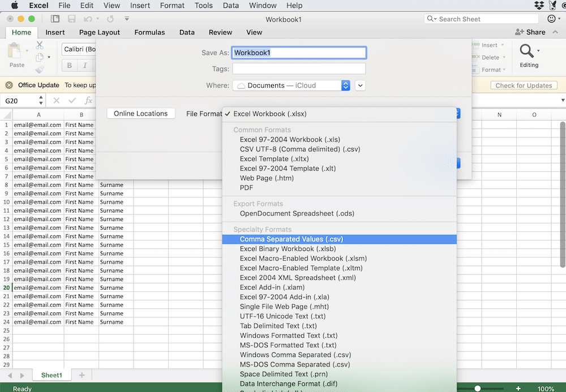
Task: Click the previous sheet arrow
Action: [10, 376]
